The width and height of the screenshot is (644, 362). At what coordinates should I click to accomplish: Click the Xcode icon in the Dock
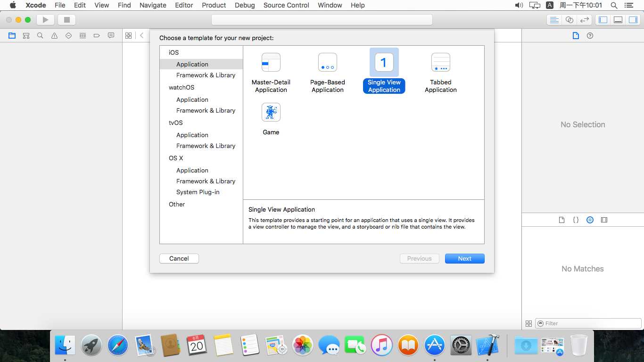pyautogui.click(x=487, y=345)
